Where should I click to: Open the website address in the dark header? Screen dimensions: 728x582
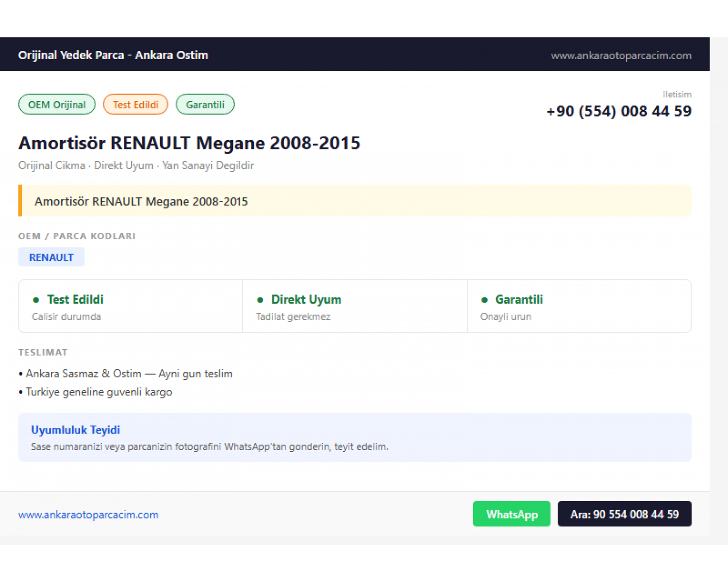point(621,56)
